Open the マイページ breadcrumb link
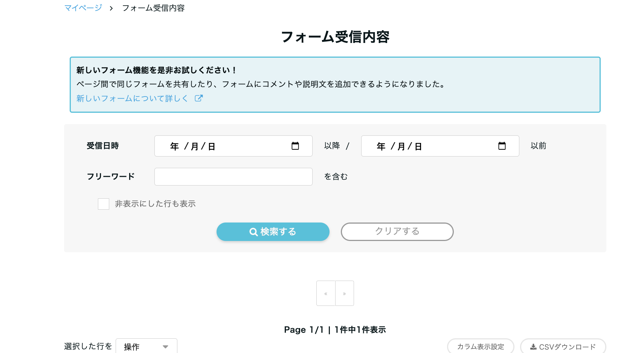This screenshot has width=644, height=353. 83,8
